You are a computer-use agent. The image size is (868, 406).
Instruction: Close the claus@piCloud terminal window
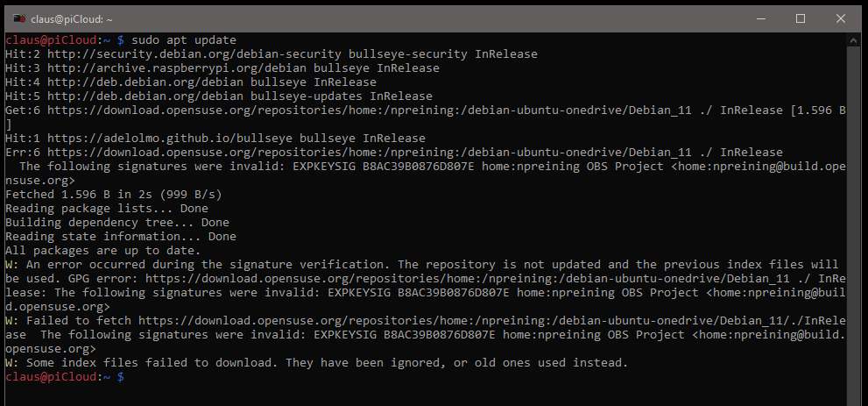[x=840, y=18]
